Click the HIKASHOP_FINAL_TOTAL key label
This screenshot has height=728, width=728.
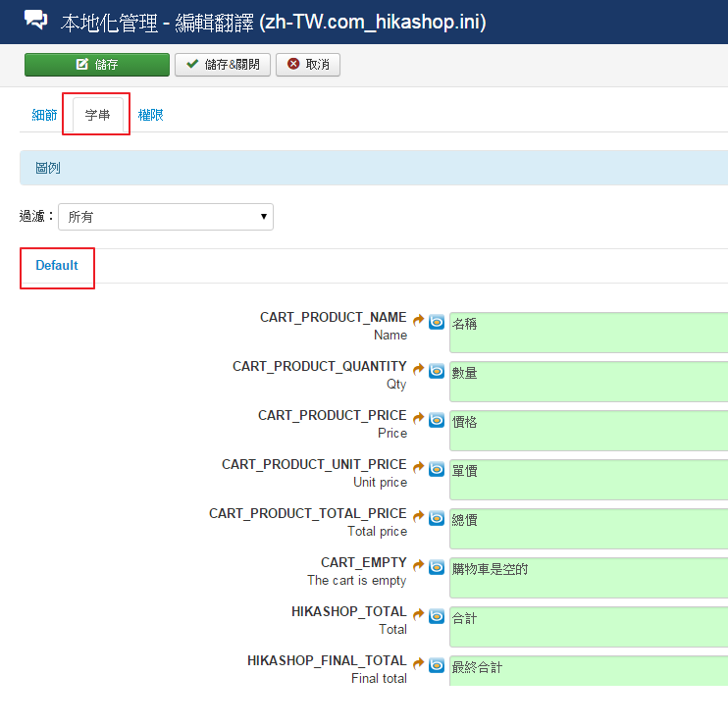pyautogui.click(x=327, y=661)
